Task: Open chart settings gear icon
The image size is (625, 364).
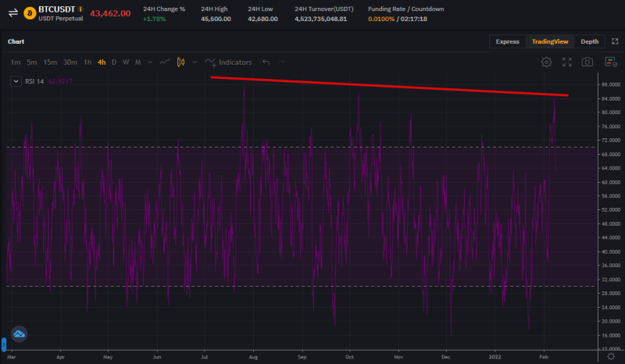Action: [x=546, y=62]
